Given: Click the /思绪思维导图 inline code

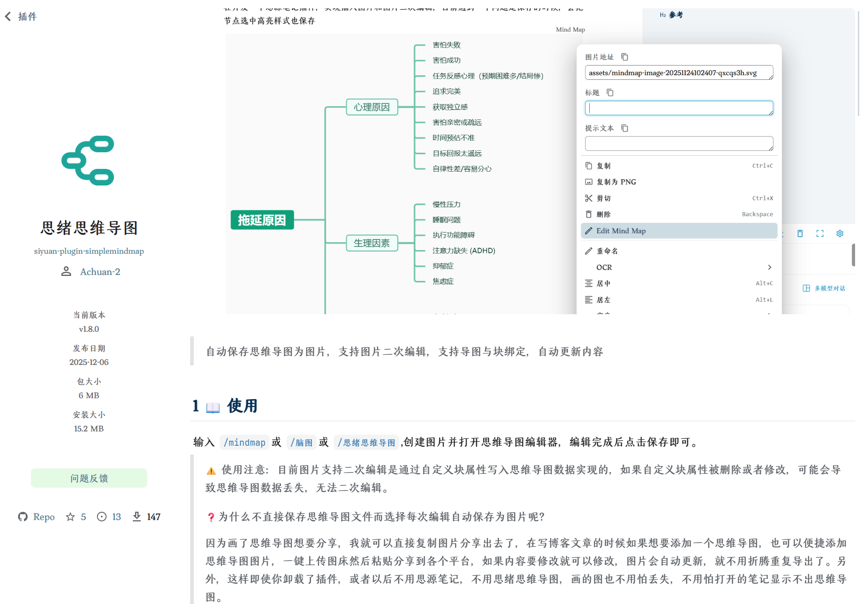Looking at the screenshot, I should point(366,443).
